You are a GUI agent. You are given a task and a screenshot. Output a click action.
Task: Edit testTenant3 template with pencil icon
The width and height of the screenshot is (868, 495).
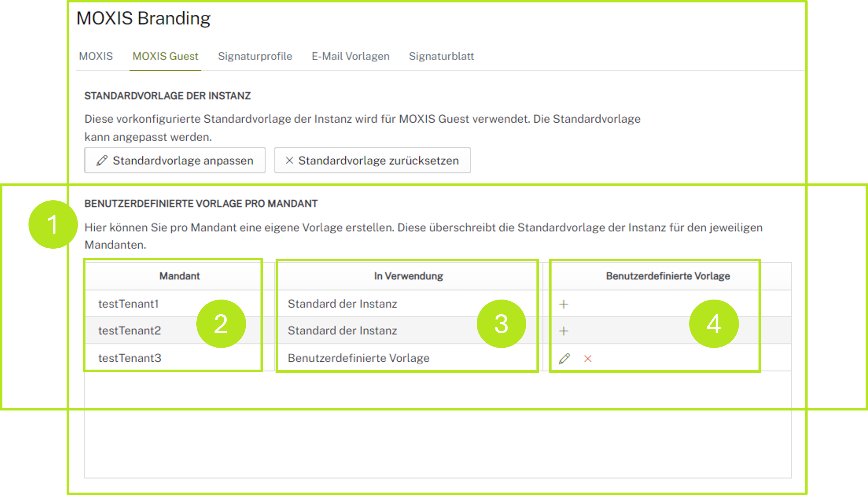[564, 359]
